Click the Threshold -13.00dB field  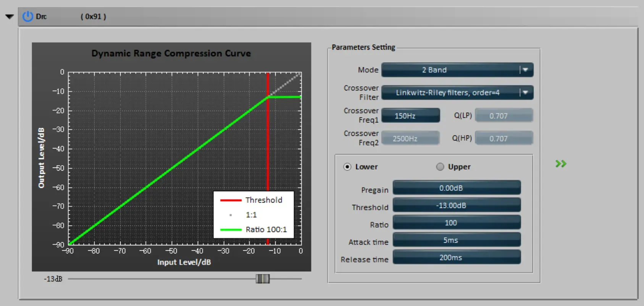pos(457,205)
